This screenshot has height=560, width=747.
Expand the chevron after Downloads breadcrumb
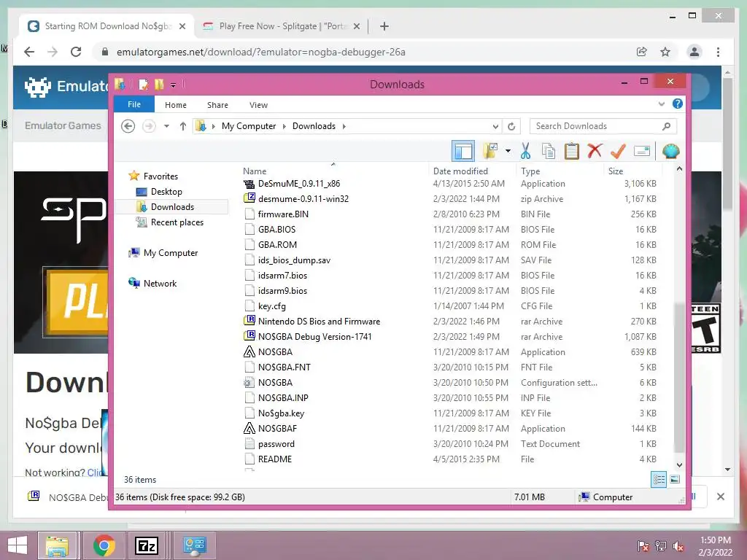344,126
